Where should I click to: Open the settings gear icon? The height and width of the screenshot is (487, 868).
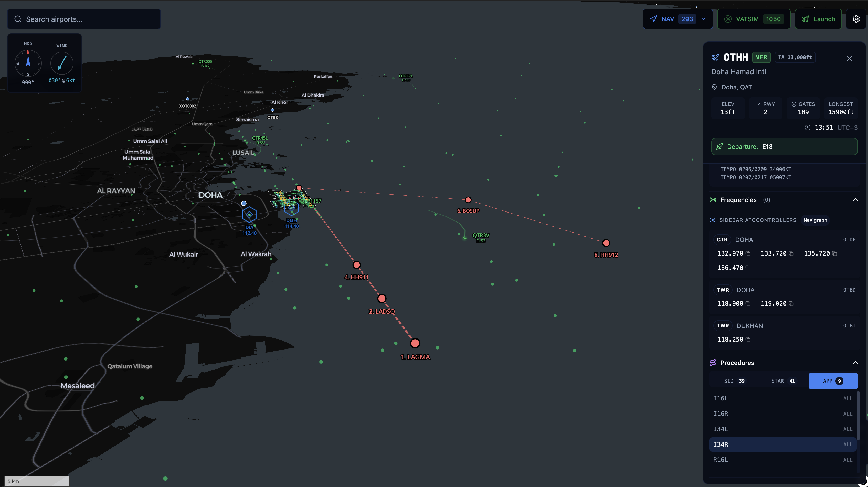click(856, 19)
